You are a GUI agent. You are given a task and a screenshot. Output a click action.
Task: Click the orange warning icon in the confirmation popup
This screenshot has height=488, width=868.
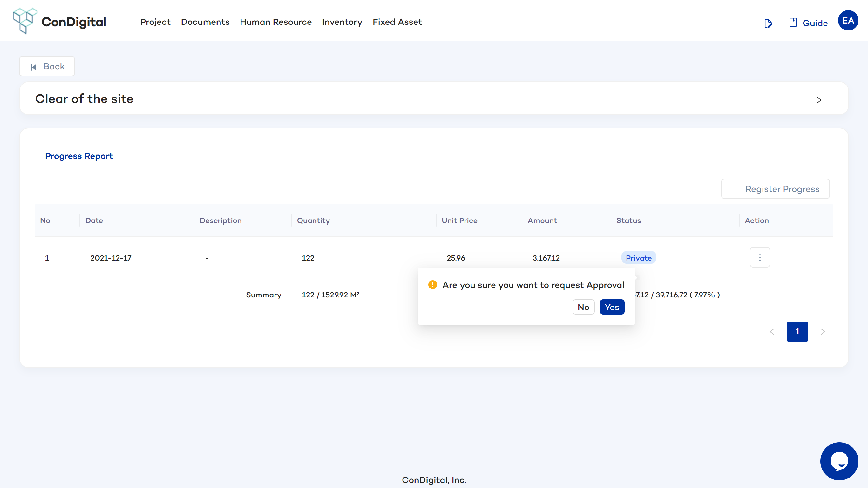coord(432,285)
